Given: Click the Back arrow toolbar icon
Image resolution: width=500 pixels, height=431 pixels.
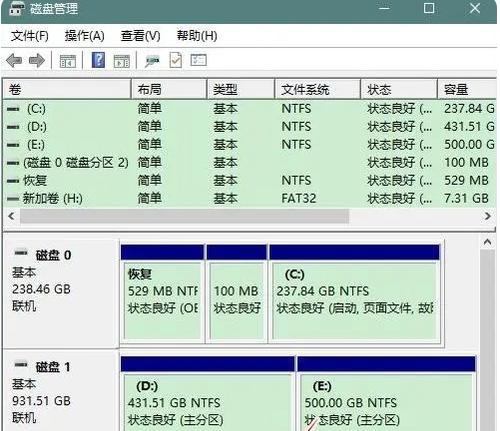Looking at the screenshot, I should [14, 61].
